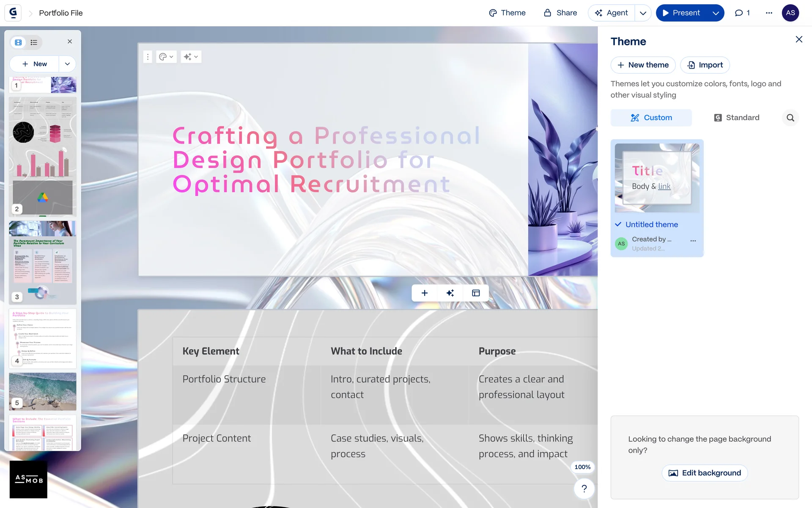This screenshot has height=508, width=812.
Task: Click the card three-dot options handle
Action: click(148, 57)
